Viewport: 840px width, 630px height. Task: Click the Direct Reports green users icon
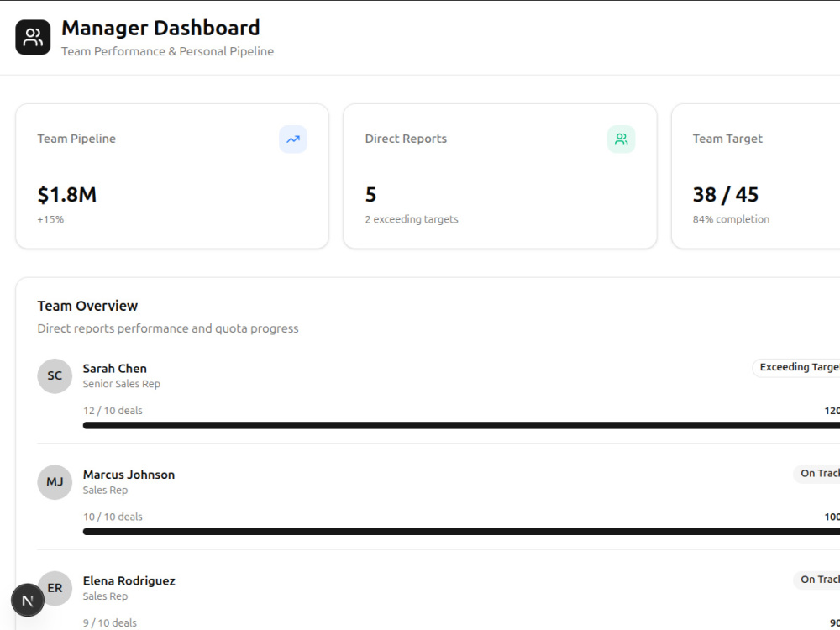point(622,139)
